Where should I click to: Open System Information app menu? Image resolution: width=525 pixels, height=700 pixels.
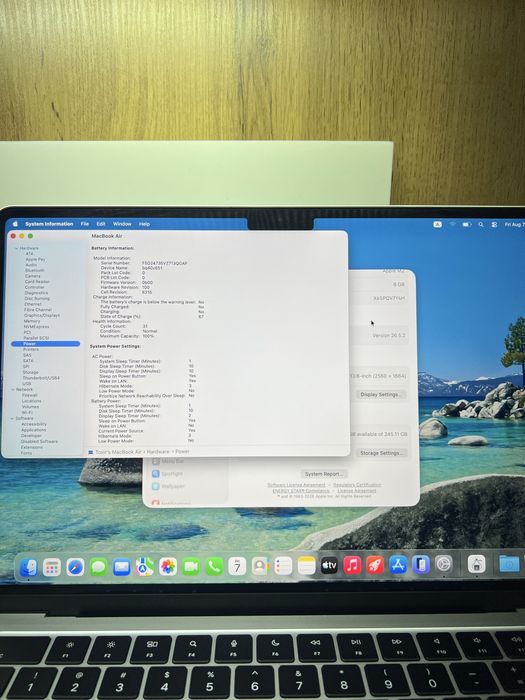pyautogui.click(x=49, y=224)
